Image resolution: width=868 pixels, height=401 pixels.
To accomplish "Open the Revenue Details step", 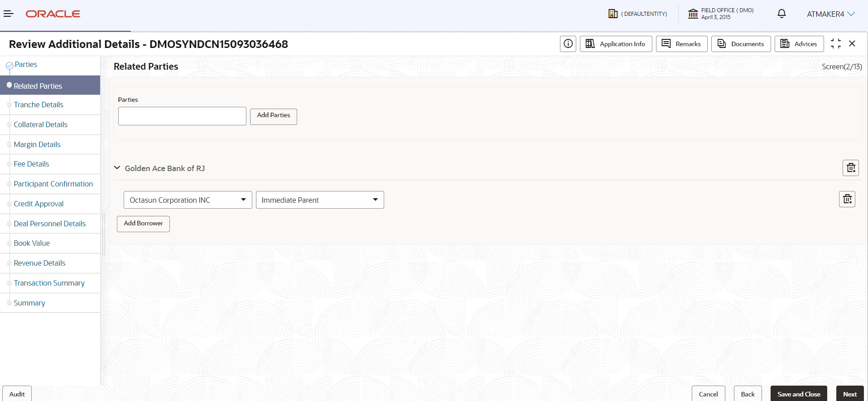I will pos(39,263).
